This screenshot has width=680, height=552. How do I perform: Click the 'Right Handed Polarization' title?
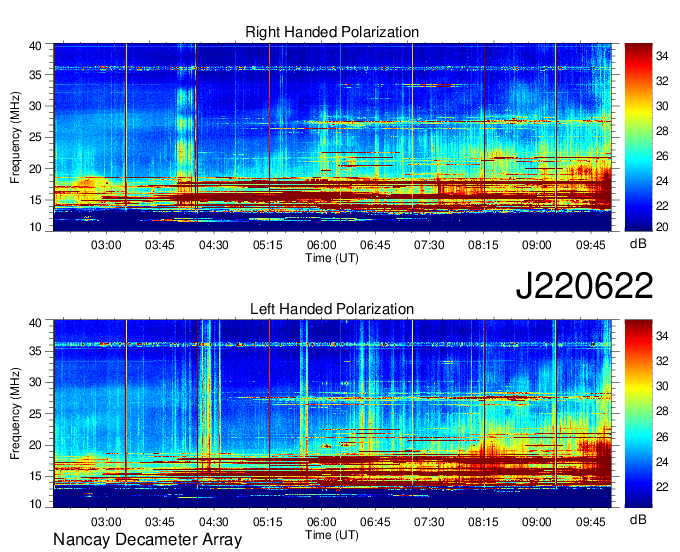tap(332, 32)
